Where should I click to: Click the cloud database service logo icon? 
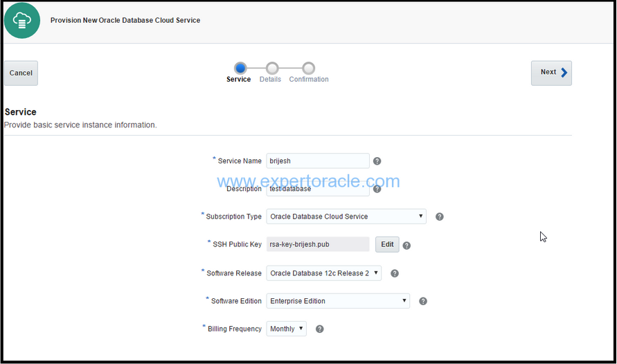22,21
